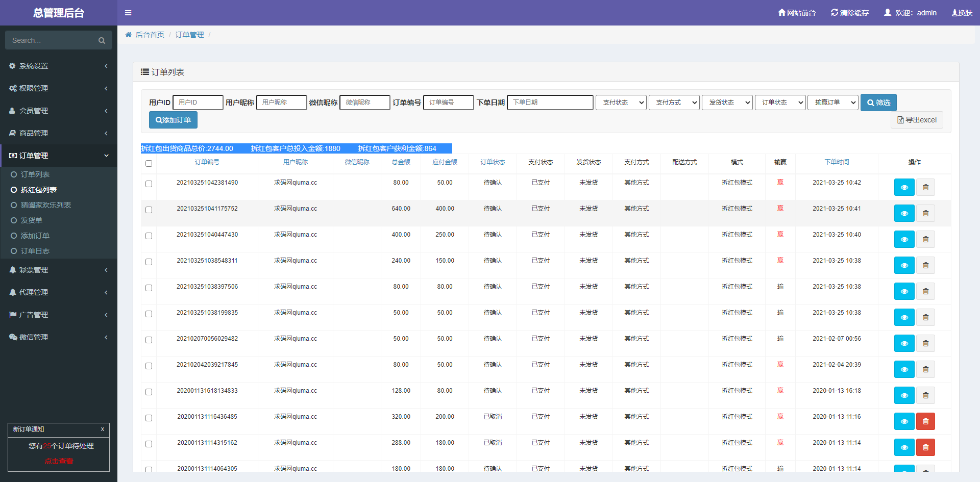Click the 换肤 skin switch icon
980x482 pixels.
pos(954,13)
